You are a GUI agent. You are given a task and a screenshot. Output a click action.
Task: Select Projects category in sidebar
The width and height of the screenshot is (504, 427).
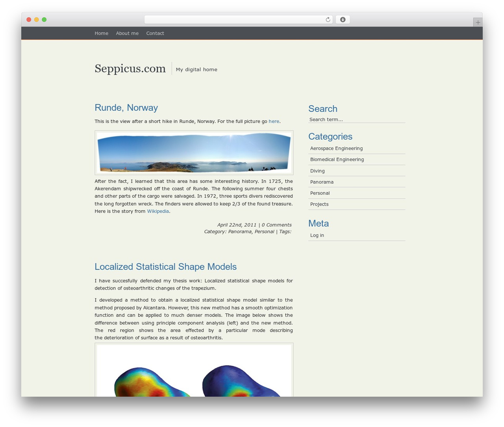pos(319,204)
